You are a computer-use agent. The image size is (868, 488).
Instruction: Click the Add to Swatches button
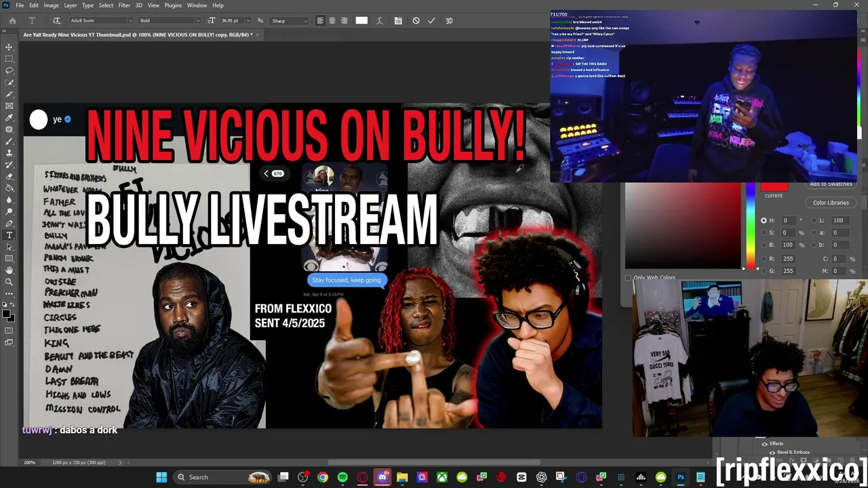831,184
